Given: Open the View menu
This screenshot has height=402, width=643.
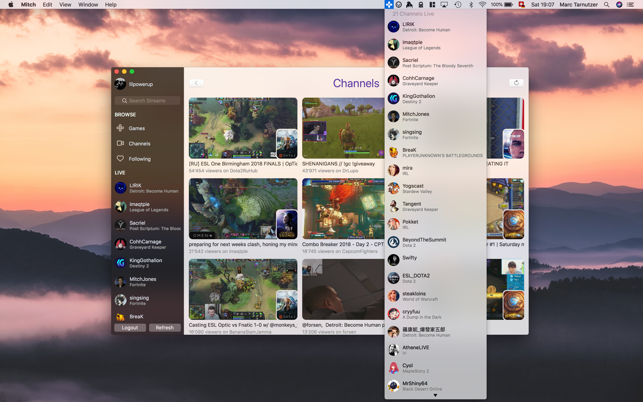Looking at the screenshot, I should click(65, 5).
